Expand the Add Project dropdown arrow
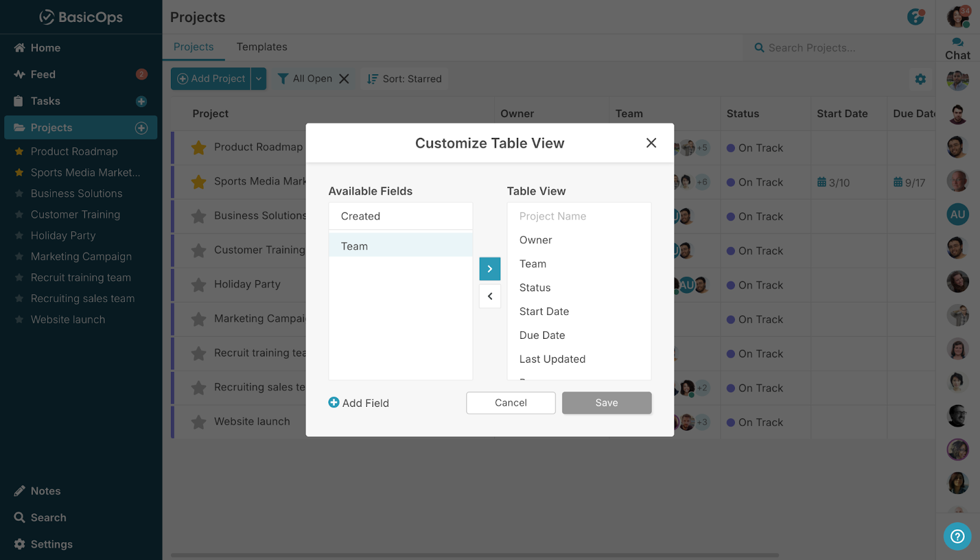The height and width of the screenshot is (560, 980). click(258, 79)
